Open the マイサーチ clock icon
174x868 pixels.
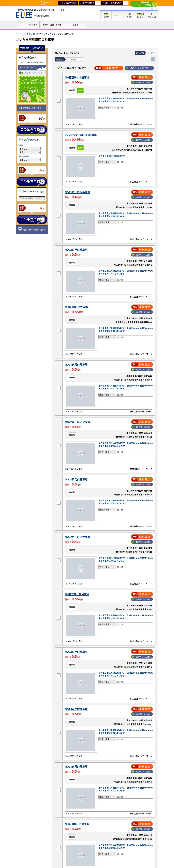coord(43,3)
